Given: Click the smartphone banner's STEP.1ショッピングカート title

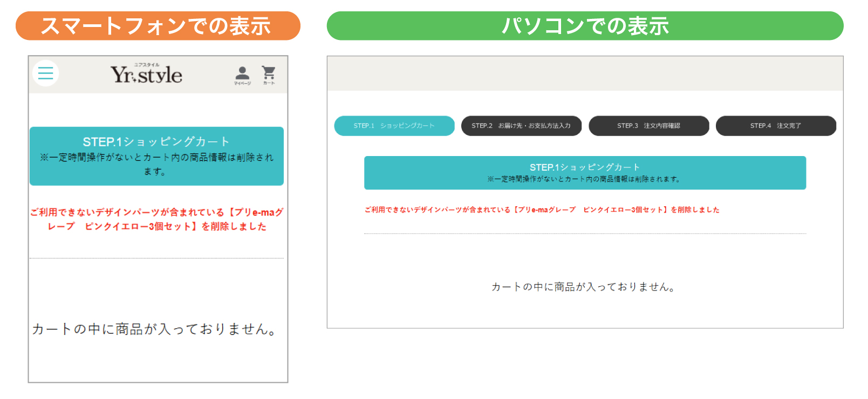Looking at the screenshot, I should pyautogui.click(x=156, y=141).
